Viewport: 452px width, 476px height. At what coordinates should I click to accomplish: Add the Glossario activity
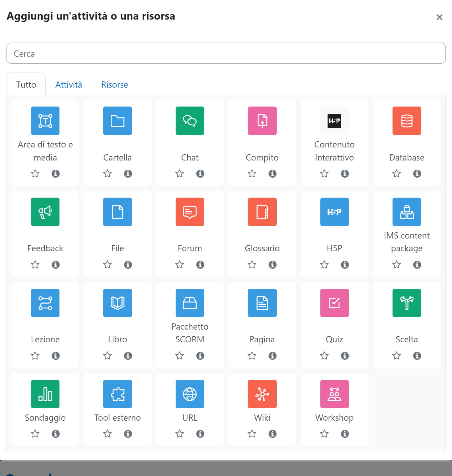tap(262, 212)
